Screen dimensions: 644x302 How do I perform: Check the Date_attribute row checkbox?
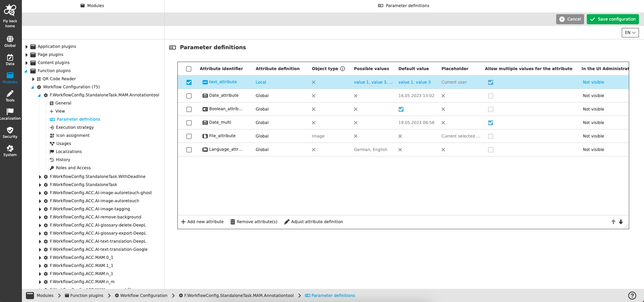point(189,96)
